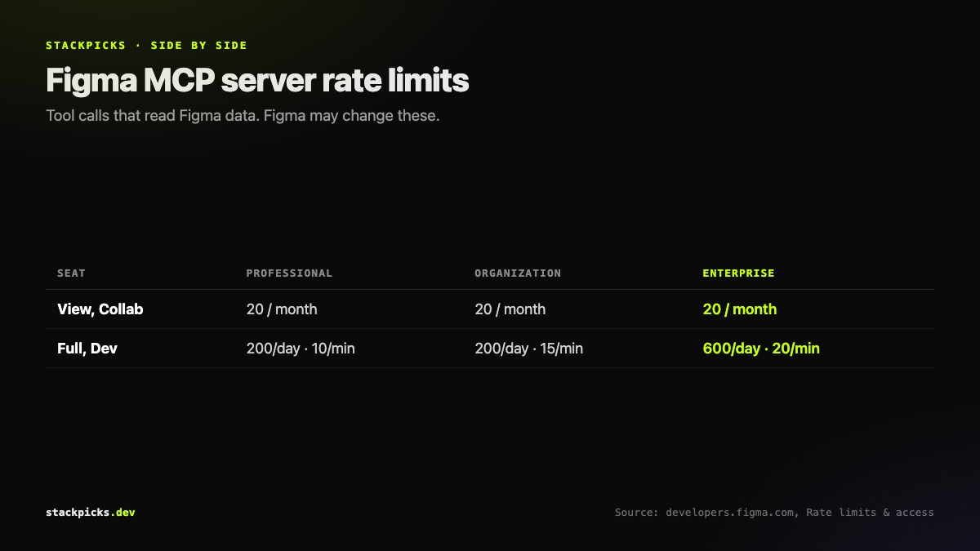Click the PROFESSIONAL column header
This screenshot has width=980, height=551.
point(289,273)
